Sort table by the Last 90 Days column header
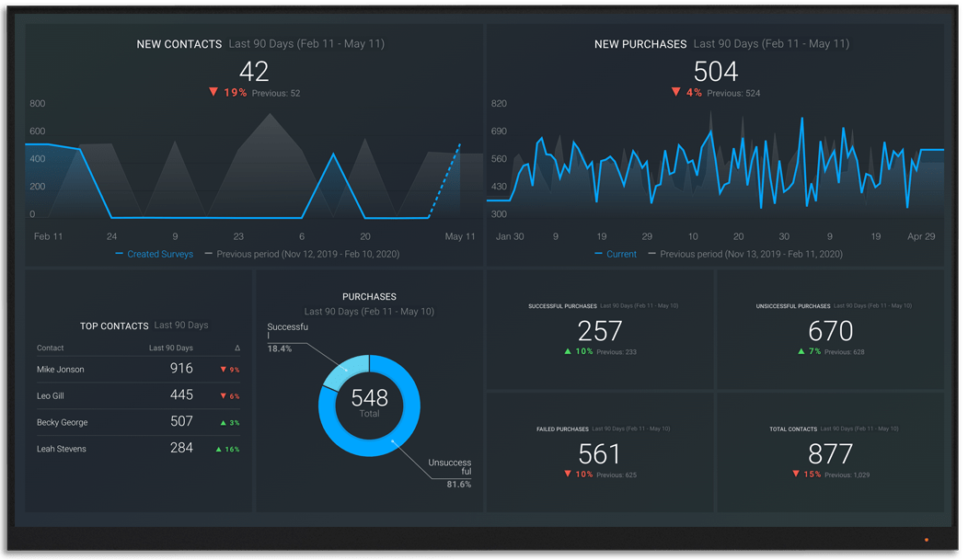The height and width of the screenshot is (560, 968). coord(171,349)
